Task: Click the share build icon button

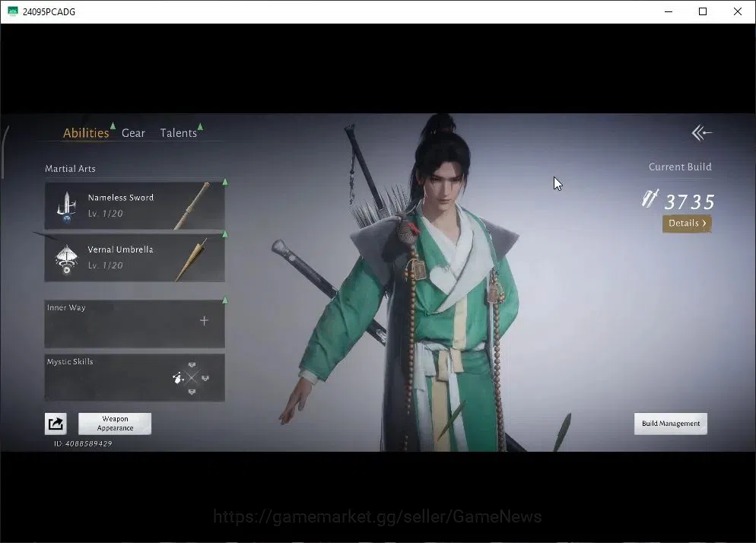Action: tap(56, 424)
